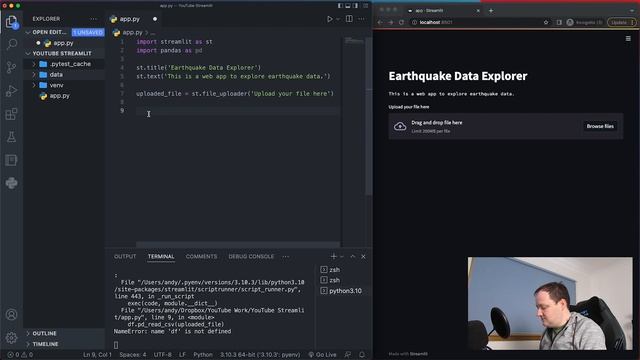Open Streamlit hamburger menu
The image size is (640, 360).
click(628, 38)
